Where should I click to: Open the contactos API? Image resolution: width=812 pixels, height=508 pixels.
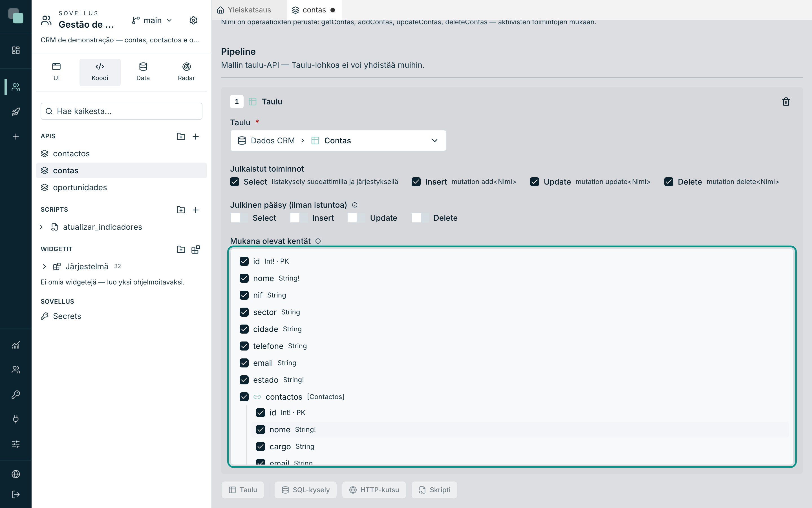pyautogui.click(x=122, y=154)
